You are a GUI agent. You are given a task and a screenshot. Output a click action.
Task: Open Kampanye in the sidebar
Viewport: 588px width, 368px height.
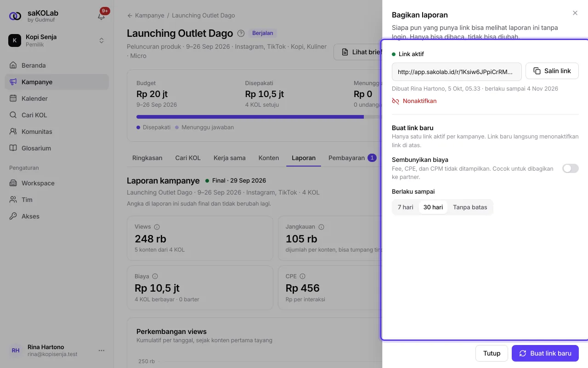pos(57,82)
